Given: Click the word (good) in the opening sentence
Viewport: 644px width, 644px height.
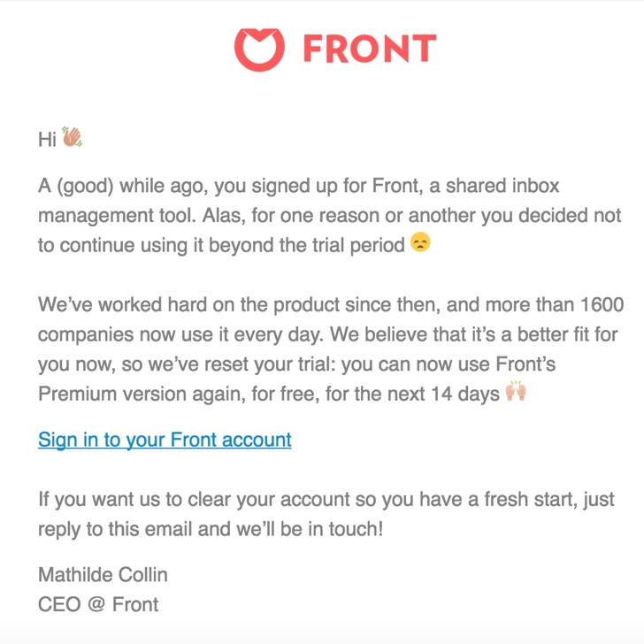Looking at the screenshot, I should 85,186.
